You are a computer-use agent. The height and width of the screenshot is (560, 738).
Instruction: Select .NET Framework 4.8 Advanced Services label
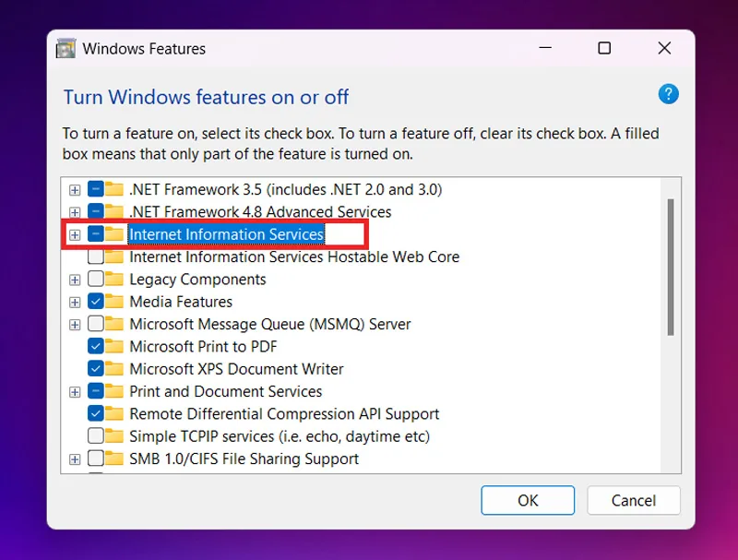(260, 212)
